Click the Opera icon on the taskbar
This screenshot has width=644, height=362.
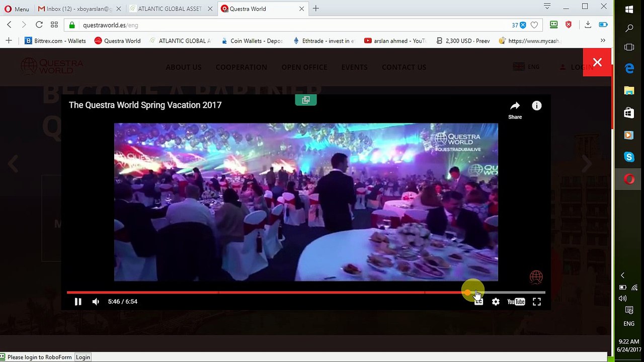(629, 179)
